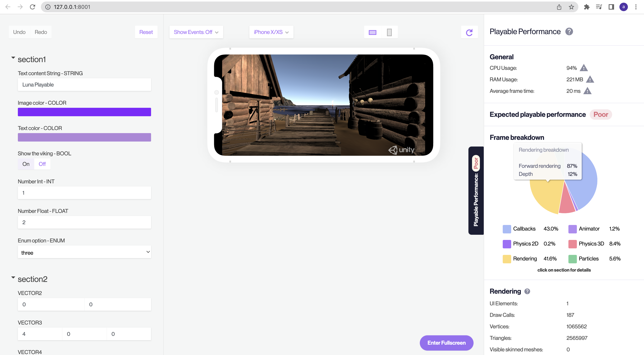The width and height of the screenshot is (644, 355).
Task: Open the browser extensions puzzle icon
Action: [x=587, y=7]
